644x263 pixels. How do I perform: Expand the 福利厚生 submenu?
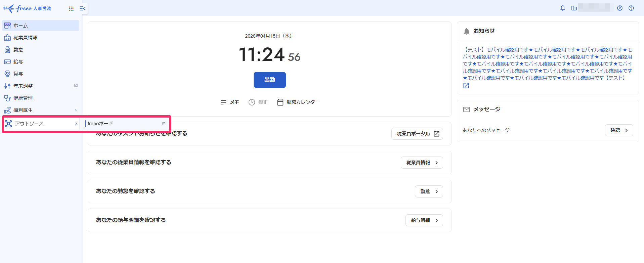click(x=41, y=110)
